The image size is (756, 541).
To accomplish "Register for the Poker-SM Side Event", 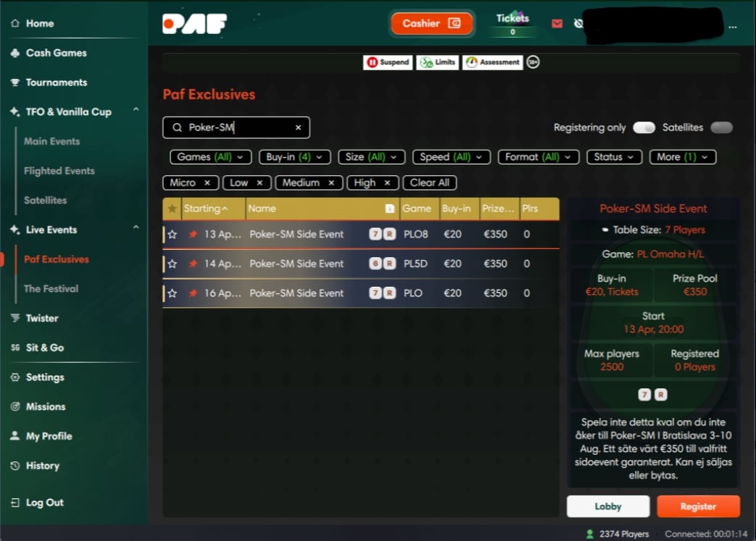I will [x=698, y=506].
